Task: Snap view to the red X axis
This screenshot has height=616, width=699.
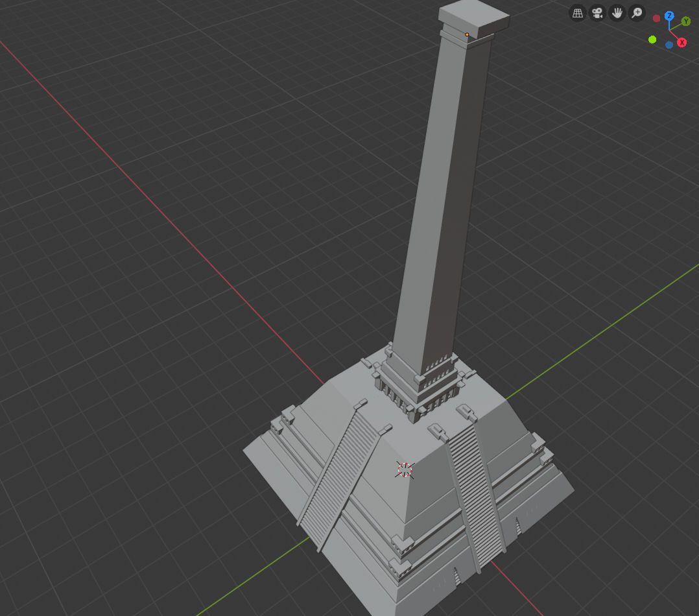Action: tap(682, 43)
